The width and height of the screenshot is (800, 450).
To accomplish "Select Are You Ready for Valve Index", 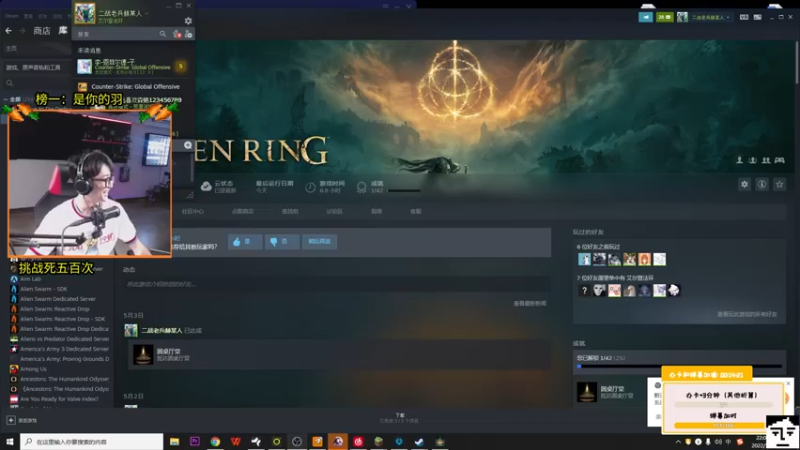I will [x=59, y=399].
